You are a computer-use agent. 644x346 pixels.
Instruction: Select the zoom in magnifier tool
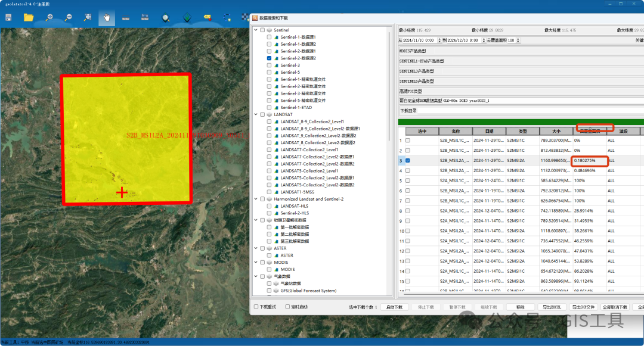pyautogui.click(x=49, y=18)
